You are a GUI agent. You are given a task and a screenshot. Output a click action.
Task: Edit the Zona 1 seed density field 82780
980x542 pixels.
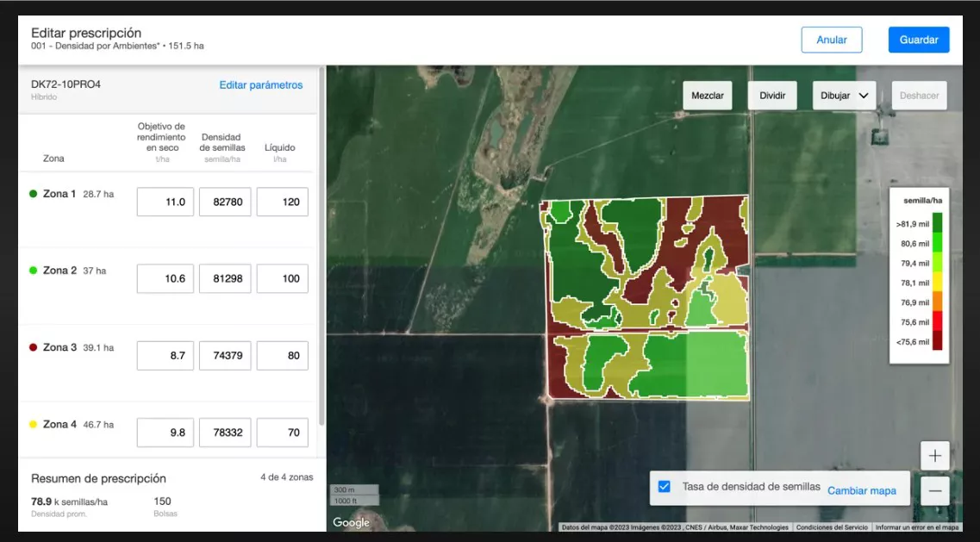tap(225, 202)
